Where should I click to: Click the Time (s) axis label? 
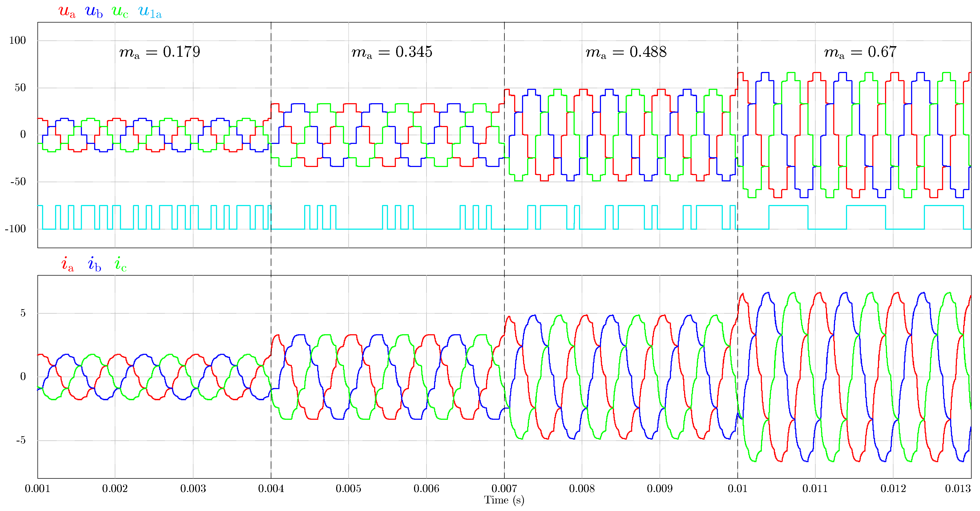[x=504, y=500]
